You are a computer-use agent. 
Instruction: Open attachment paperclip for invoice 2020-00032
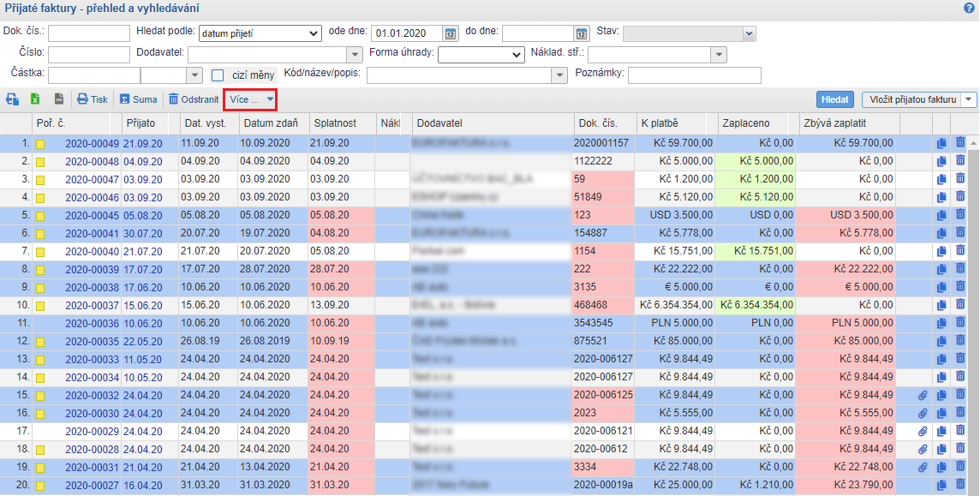click(923, 395)
